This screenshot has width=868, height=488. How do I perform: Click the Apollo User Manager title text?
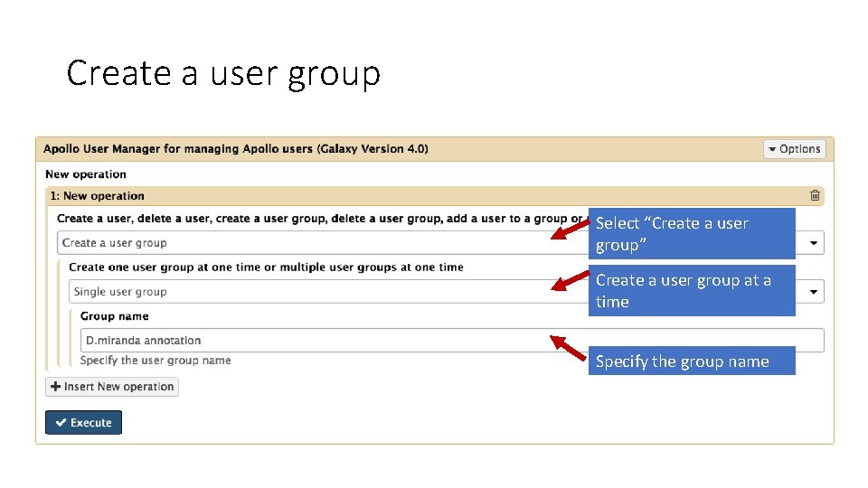tap(236, 149)
